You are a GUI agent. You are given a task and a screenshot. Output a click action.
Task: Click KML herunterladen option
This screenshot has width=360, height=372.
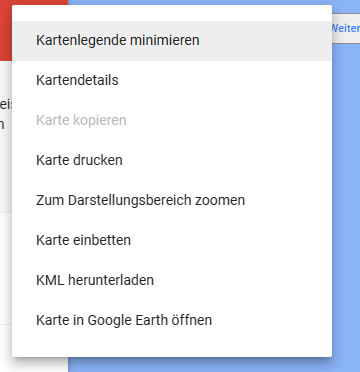(x=172, y=281)
